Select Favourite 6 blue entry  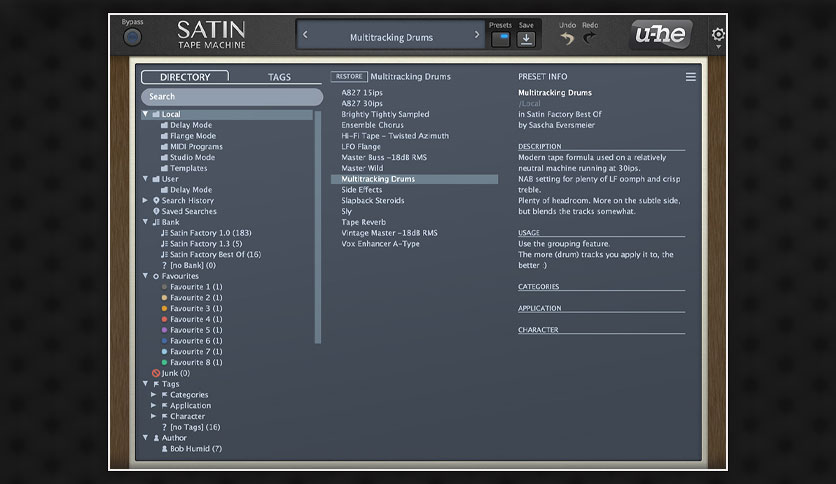(x=191, y=341)
